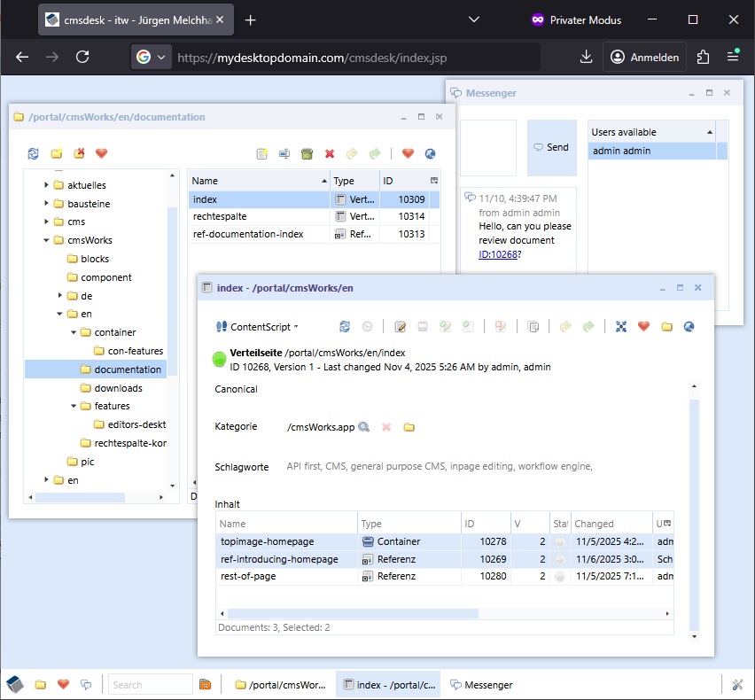This screenshot has width=755, height=700.
Task: Open the trash icon in the documentation toolbar
Action: click(x=307, y=153)
